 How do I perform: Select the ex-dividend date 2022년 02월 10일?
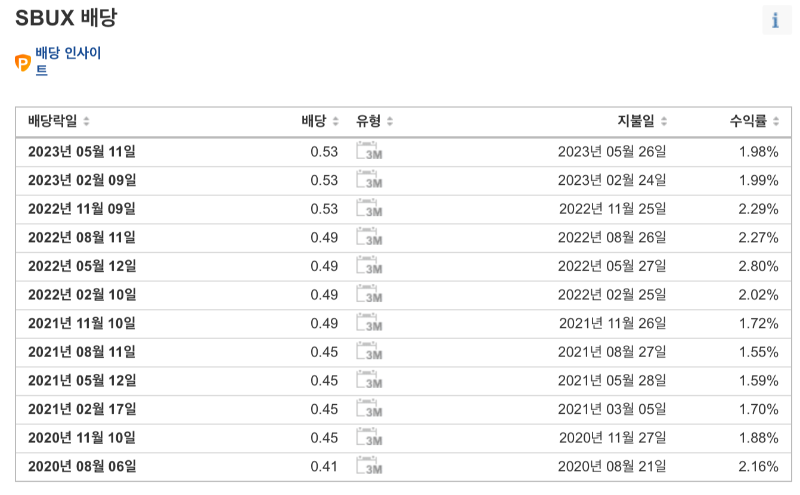82,294
